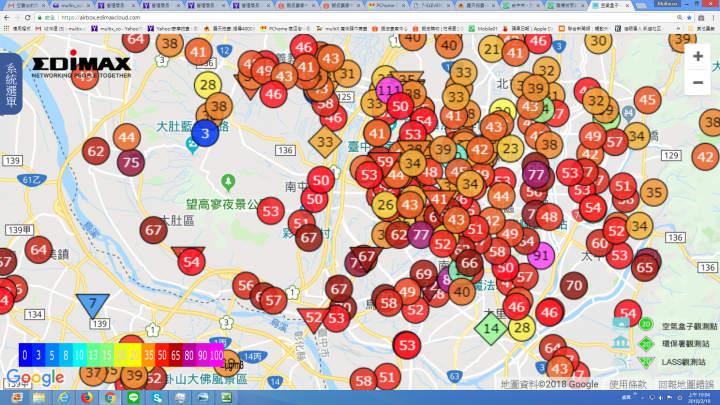Image resolution: width=720 pixels, height=405 pixels.
Task: Zoom in the map with plus button
Action: click(x=698, y=56)
